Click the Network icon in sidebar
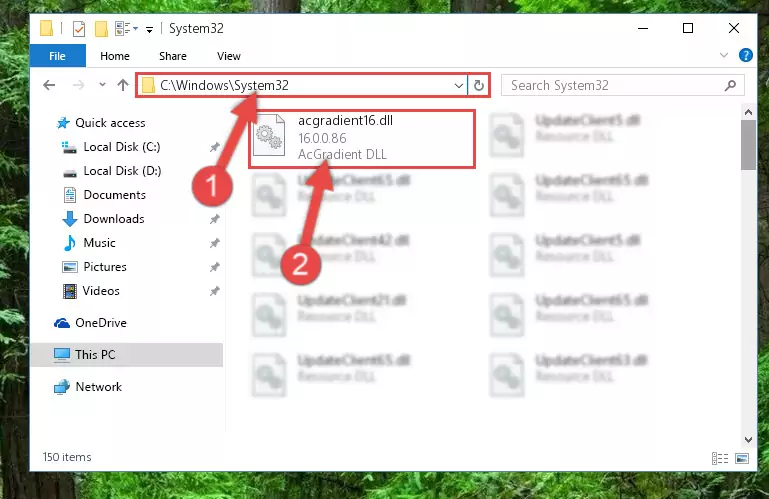769x499 pixels. pos(62,387)
